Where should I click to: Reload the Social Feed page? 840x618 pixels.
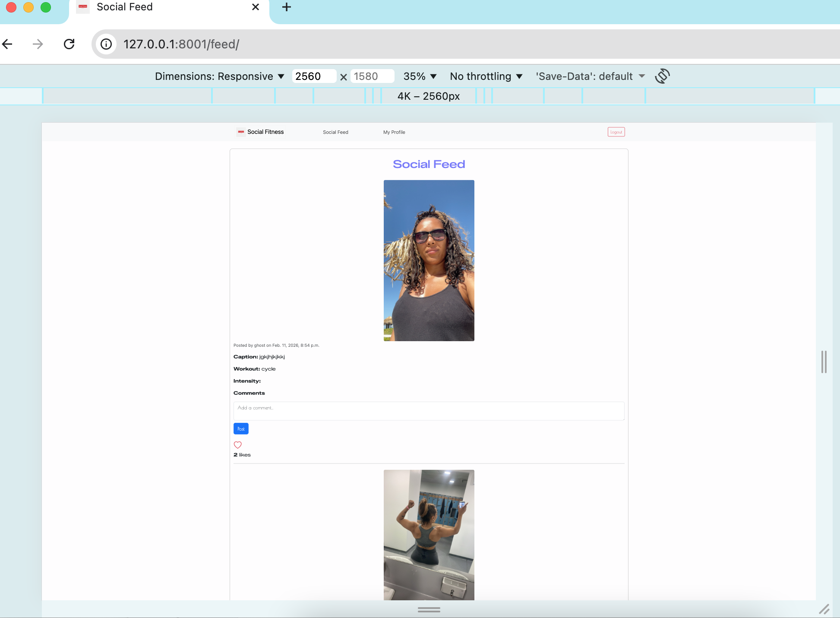point(69,44)
